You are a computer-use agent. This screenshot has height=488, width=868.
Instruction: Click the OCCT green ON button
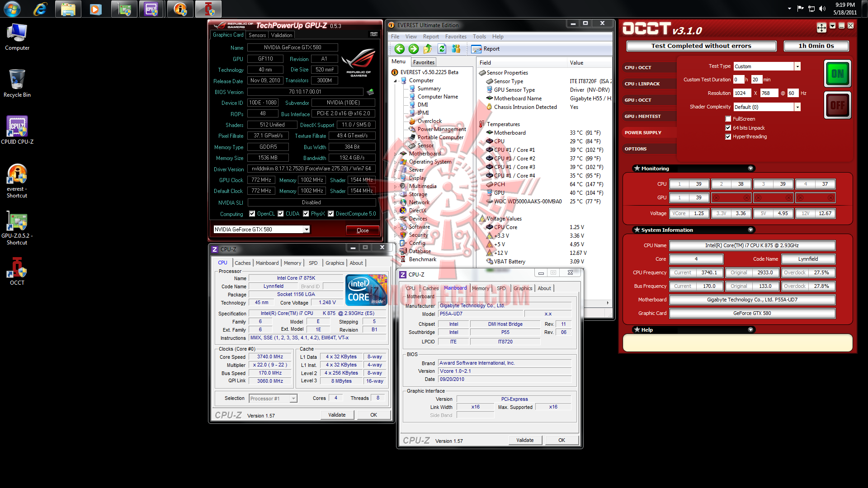point(837,74)
